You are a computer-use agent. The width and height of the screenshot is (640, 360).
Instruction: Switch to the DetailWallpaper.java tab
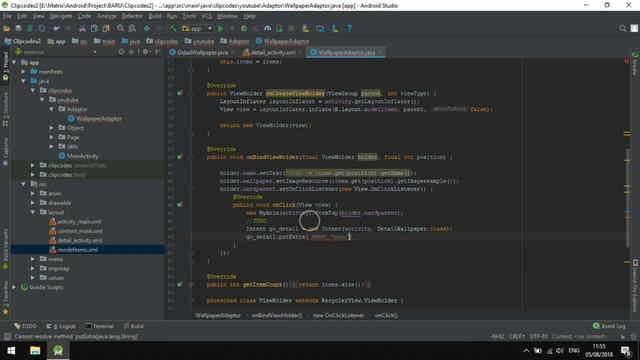[202, 53]
